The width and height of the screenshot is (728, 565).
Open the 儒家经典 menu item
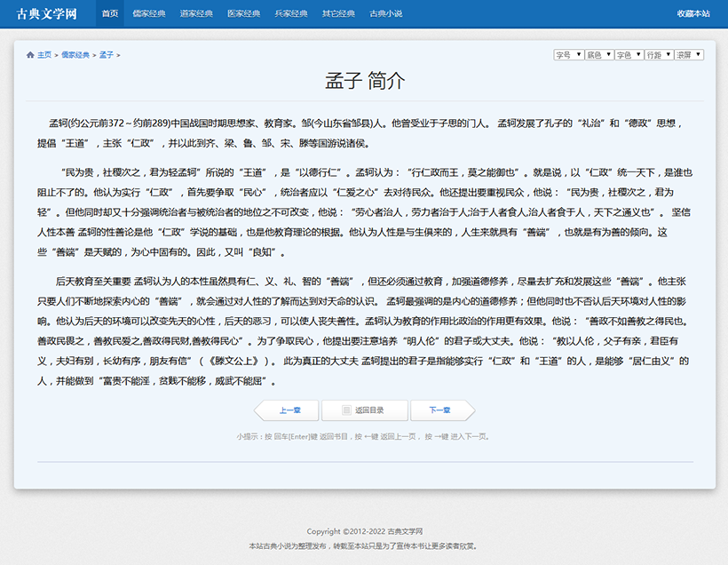[149, 14]
